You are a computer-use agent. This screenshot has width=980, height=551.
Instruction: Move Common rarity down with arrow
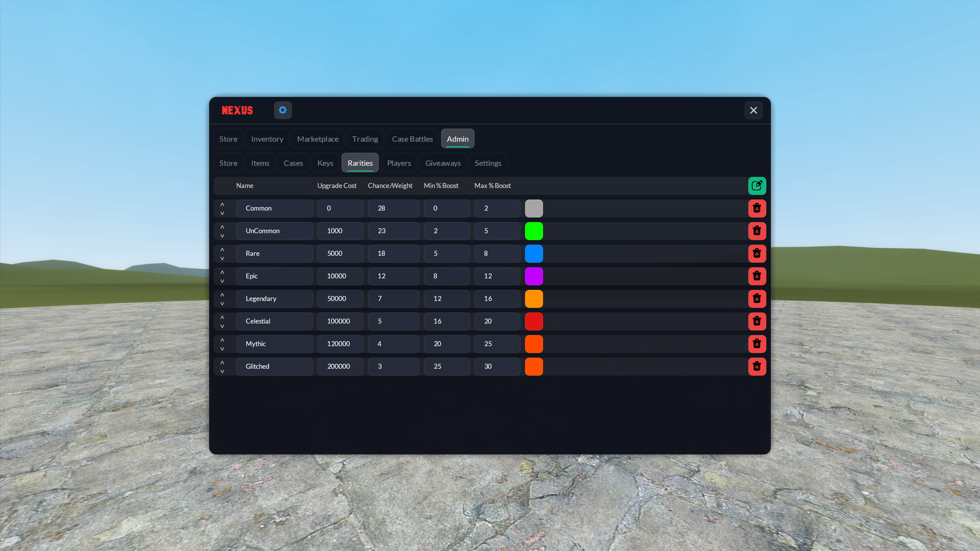coord(222,213)
